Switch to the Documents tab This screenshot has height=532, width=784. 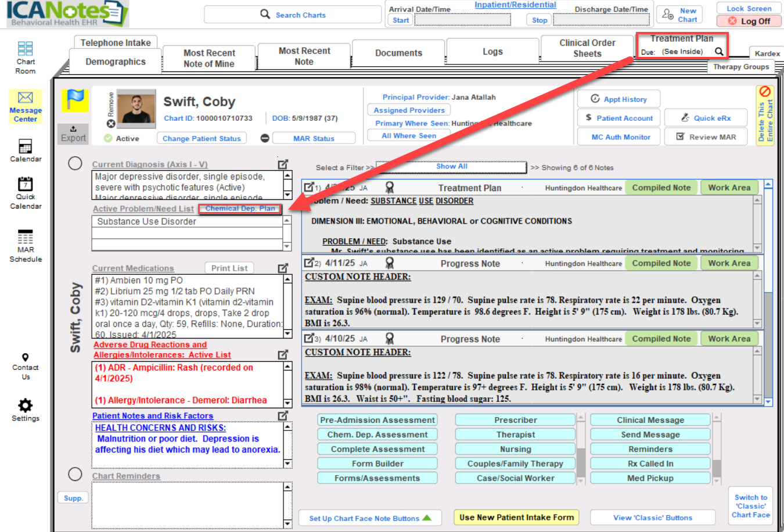point(398,53)
